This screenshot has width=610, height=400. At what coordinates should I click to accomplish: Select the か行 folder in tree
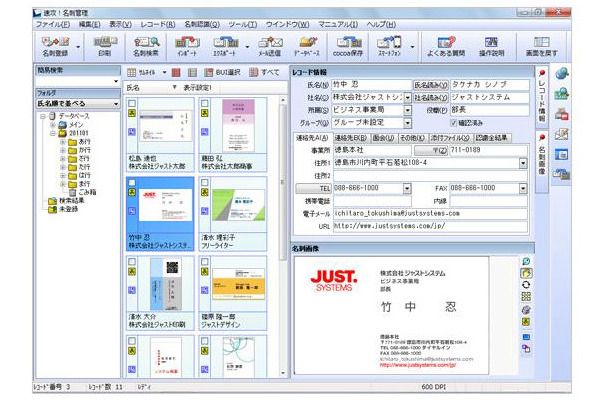(79, 150)
